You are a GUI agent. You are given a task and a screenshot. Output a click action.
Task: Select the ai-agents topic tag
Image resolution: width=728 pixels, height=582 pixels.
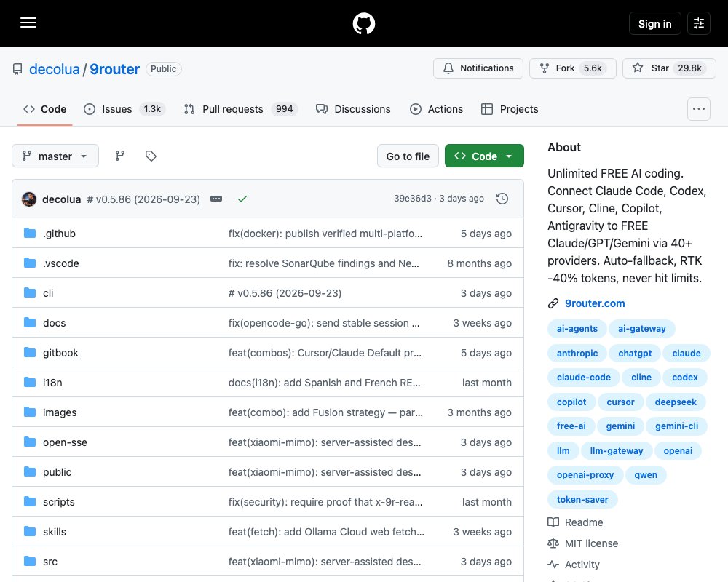(x=577, y=329)
